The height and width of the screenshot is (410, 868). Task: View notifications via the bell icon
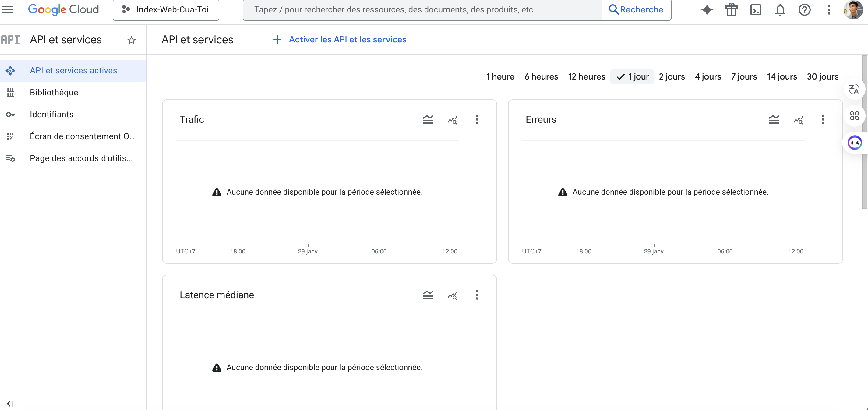click(x=780, y=10)
